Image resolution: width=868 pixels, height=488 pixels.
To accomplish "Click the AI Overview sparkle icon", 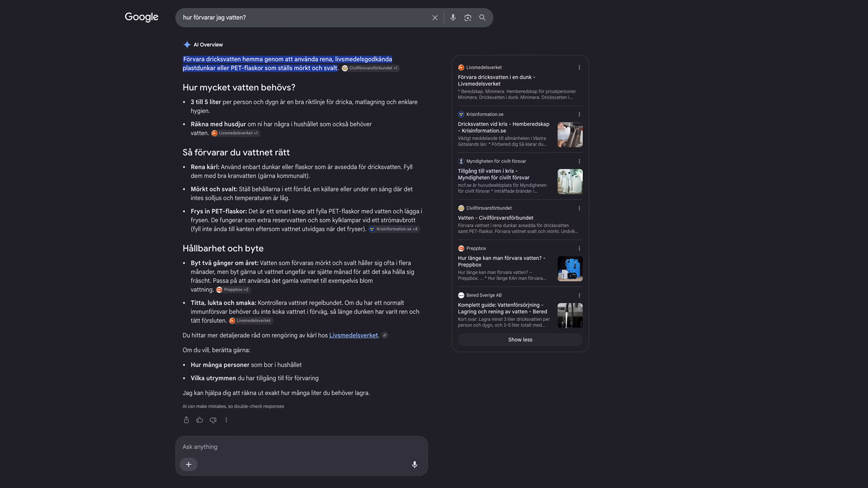I will (187, 45).
